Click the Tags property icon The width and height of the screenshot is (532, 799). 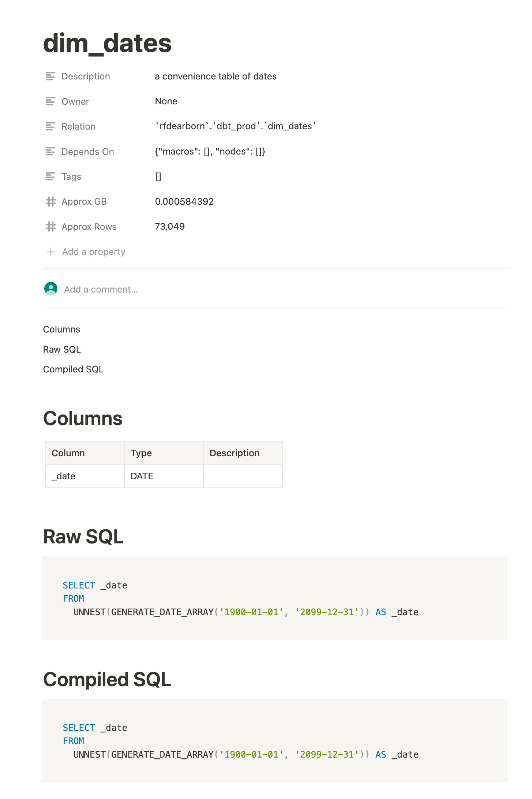[50, 176]
